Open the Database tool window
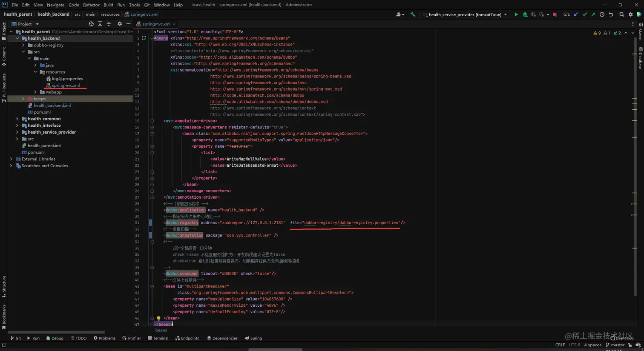The image size is (644, 351). click(x=640, y=58)
